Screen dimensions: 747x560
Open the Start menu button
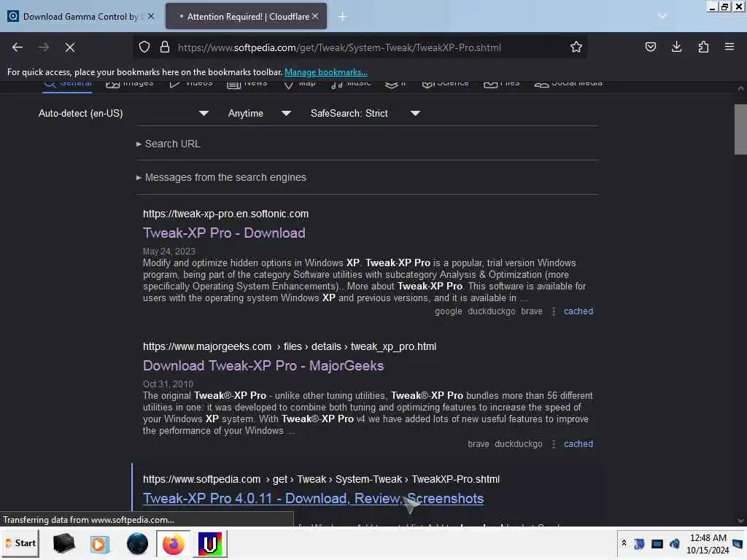[x=20, y=543]
